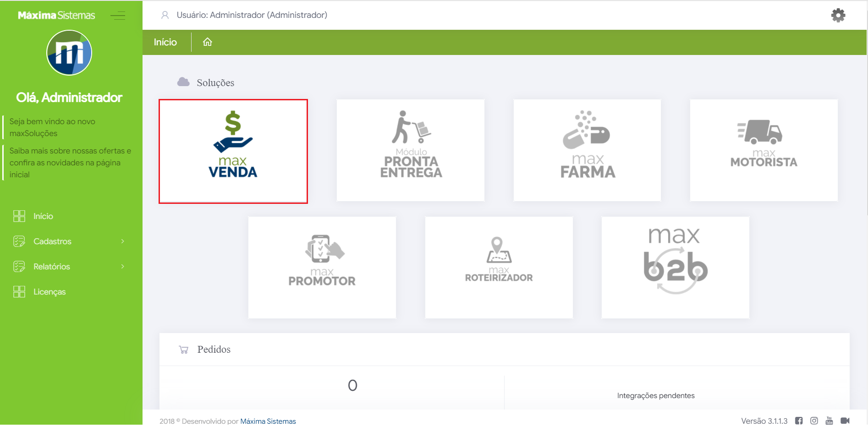Click the Máxima Sistemas round logo avatar
The image size is (868, 432).
(69, 53)
